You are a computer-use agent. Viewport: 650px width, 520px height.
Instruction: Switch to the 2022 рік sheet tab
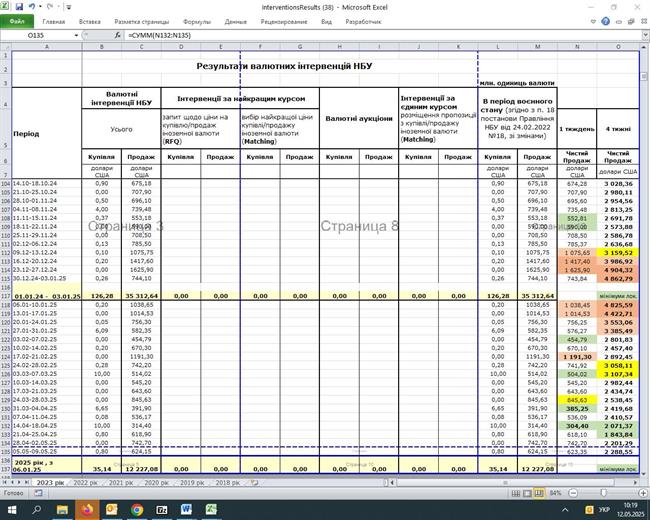(x=85, y=483)
